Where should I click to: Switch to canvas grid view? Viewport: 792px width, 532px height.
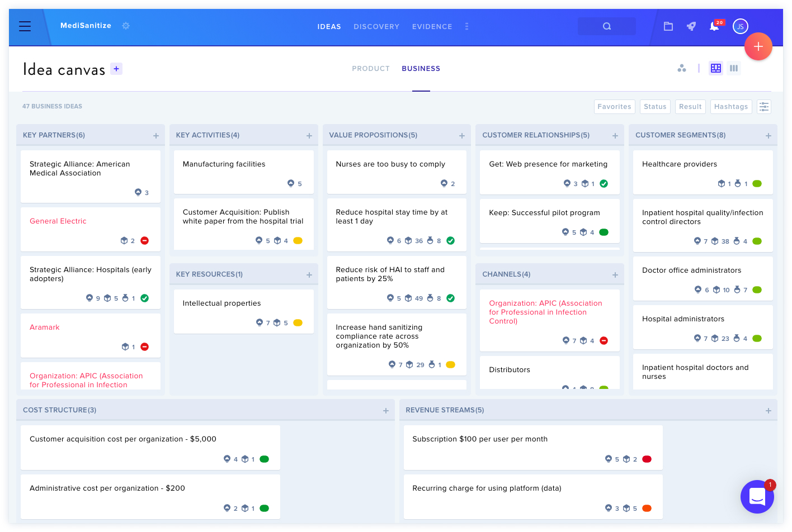pyautogui.click(x=716, y=68)
